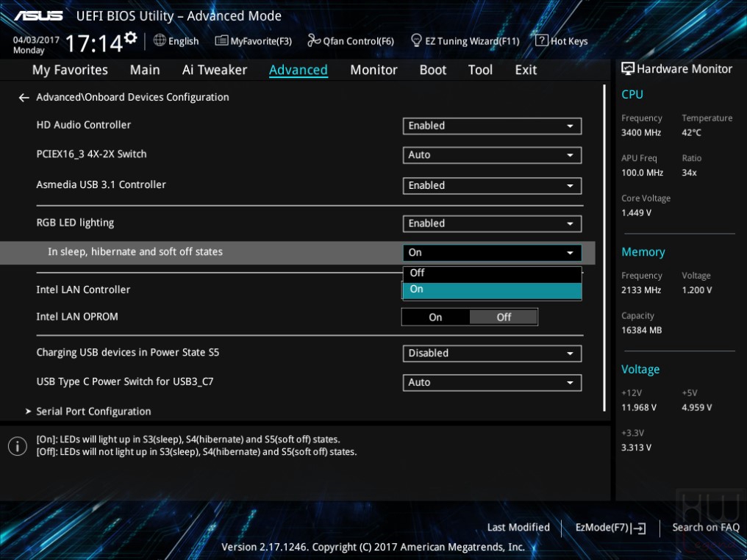
Task: Click the Voltage heading in Hardware Monitor
Action: (640, 370)
